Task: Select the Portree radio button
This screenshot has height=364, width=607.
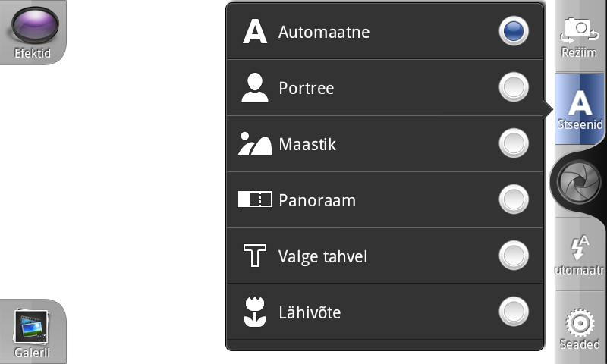Action: pos(514,87)
